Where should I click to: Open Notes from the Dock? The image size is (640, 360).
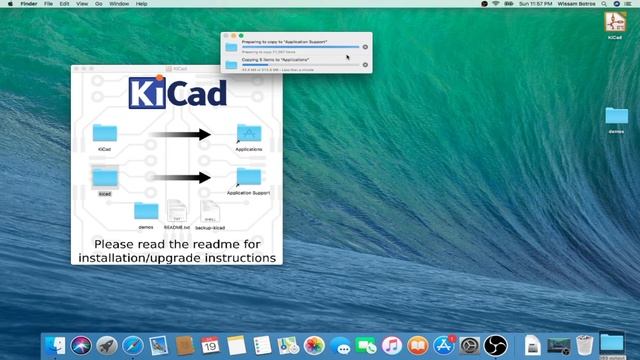236,346
